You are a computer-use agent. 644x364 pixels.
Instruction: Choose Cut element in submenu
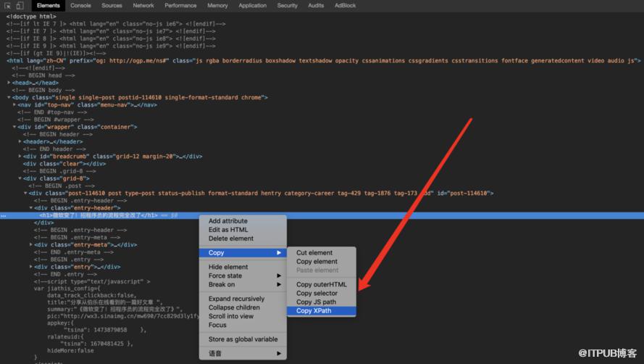(322, 252)
